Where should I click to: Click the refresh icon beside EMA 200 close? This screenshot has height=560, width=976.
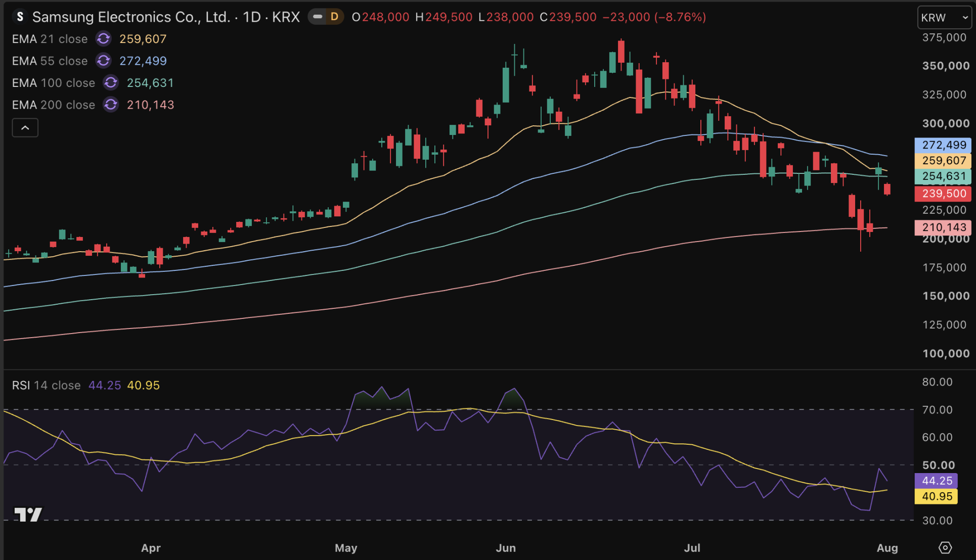(111, 105)
